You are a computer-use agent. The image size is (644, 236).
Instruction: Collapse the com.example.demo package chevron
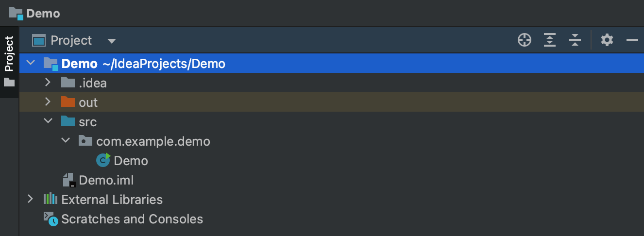click(66, 141)
